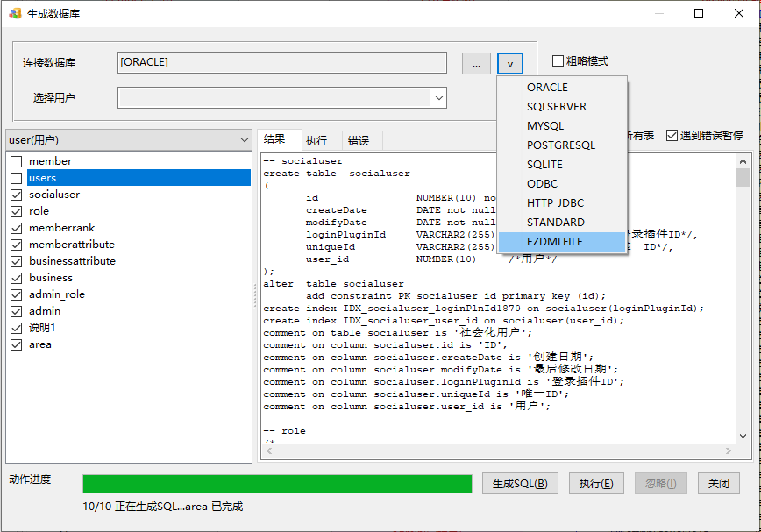The image size is (761, 532).
Task: Click the horizontal scroll left arrow
Action: [269, 451]
